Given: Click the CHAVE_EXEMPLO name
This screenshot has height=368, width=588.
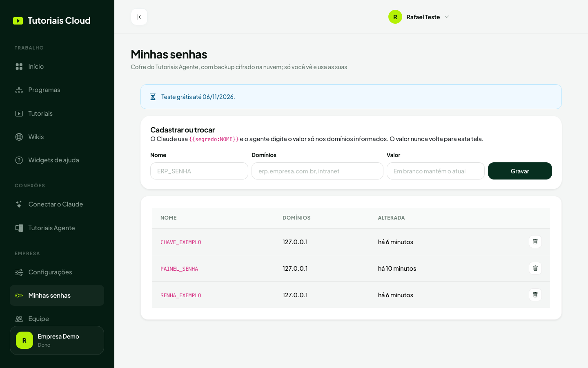Looking at the screenshot, I should point(181,242).
